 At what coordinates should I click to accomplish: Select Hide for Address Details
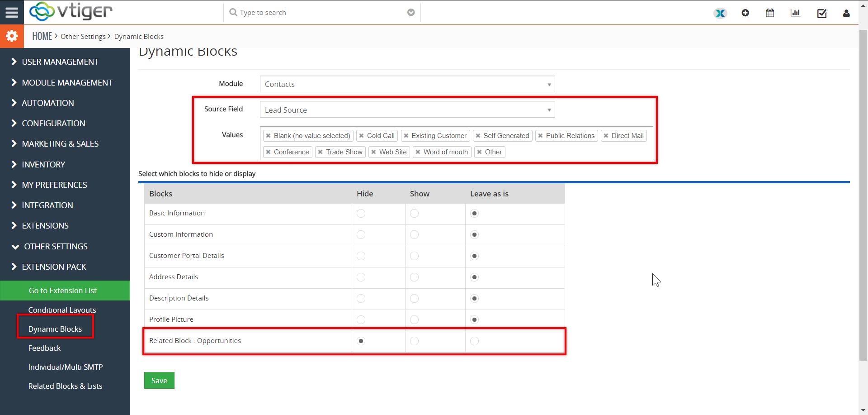(361, 277)
